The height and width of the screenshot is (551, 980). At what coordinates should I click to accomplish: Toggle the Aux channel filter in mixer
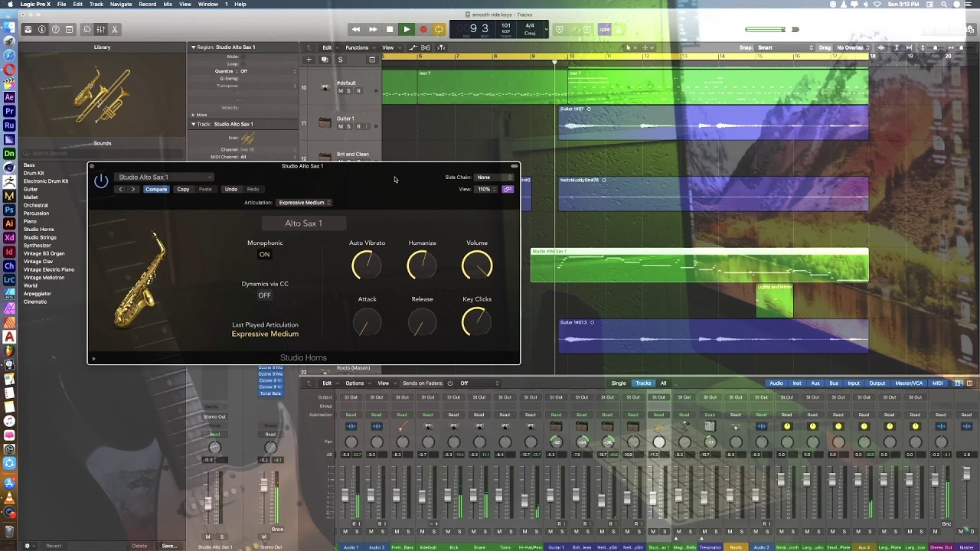click(815, 383)
